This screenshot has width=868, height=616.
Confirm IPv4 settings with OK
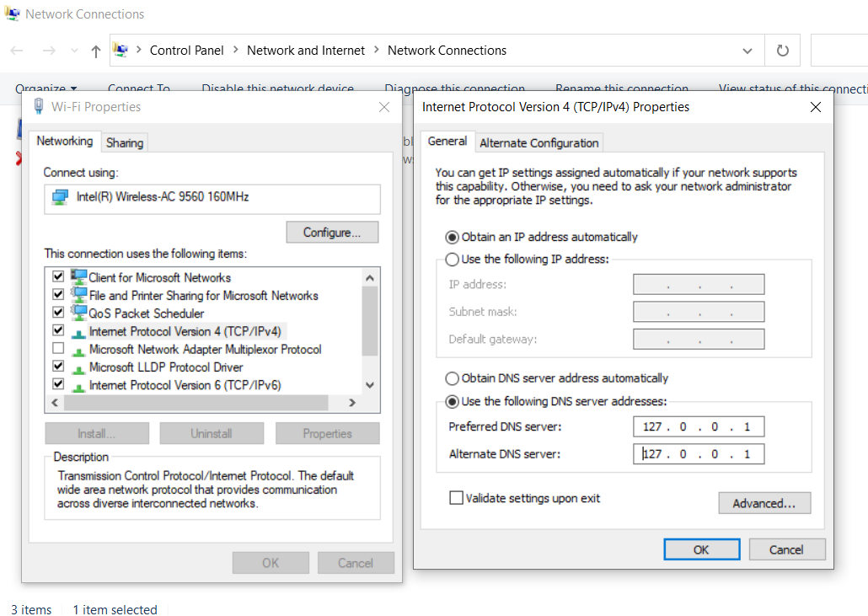coord(701,549)
